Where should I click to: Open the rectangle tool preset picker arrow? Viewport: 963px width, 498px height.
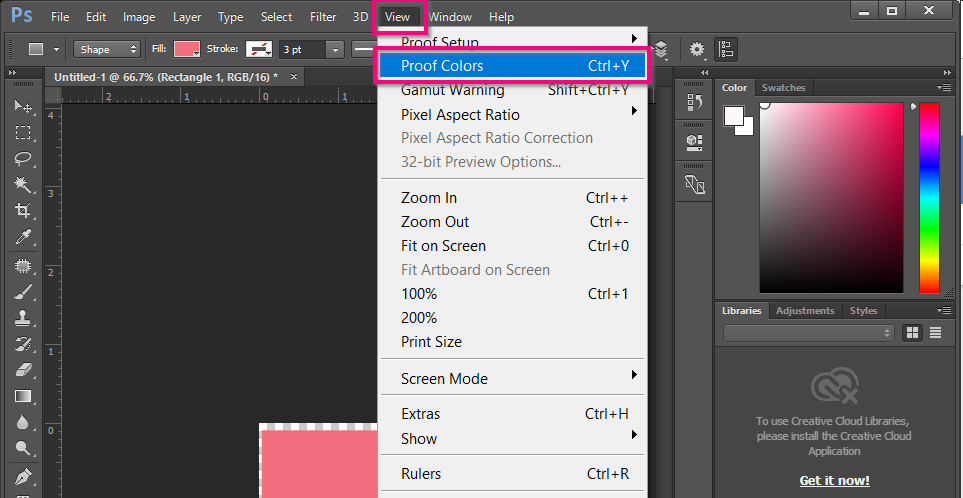click(x=57, y=50)
